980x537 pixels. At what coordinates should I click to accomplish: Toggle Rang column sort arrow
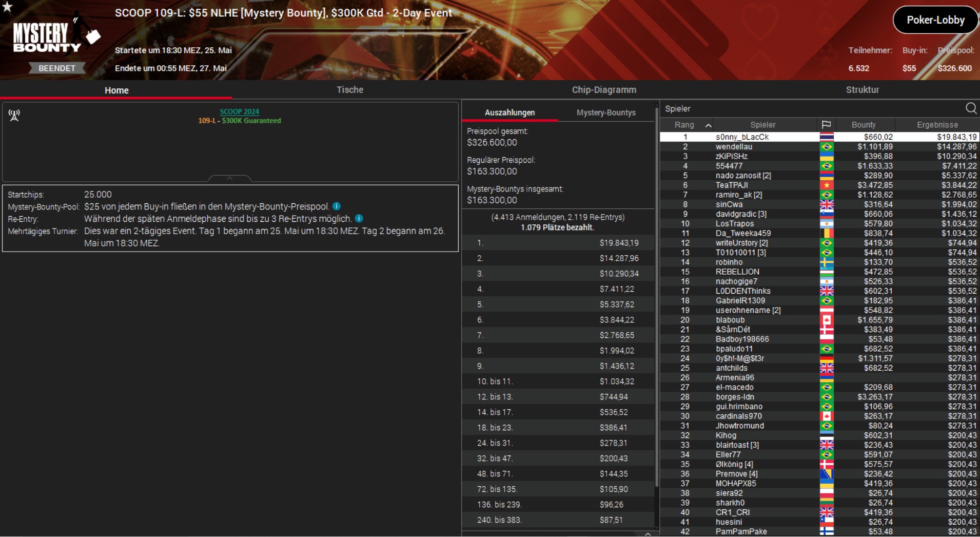708,125
